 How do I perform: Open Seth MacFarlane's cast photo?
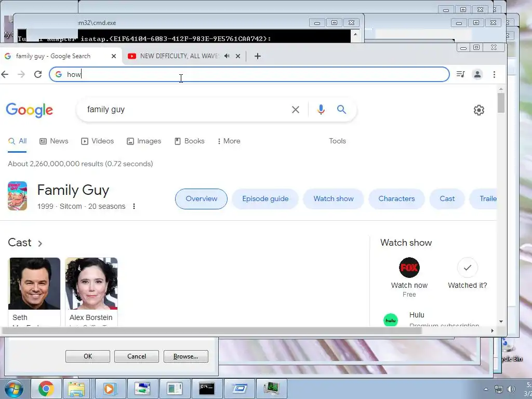34,284
